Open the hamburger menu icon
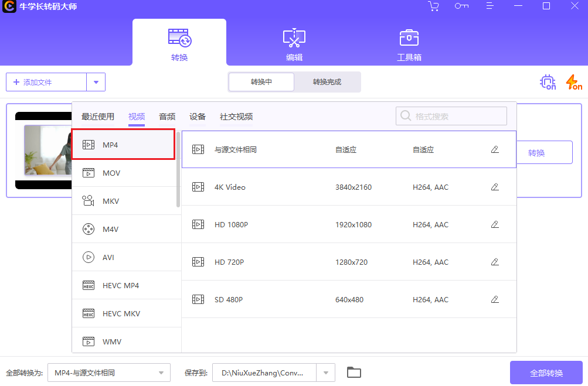 [490, 6]
